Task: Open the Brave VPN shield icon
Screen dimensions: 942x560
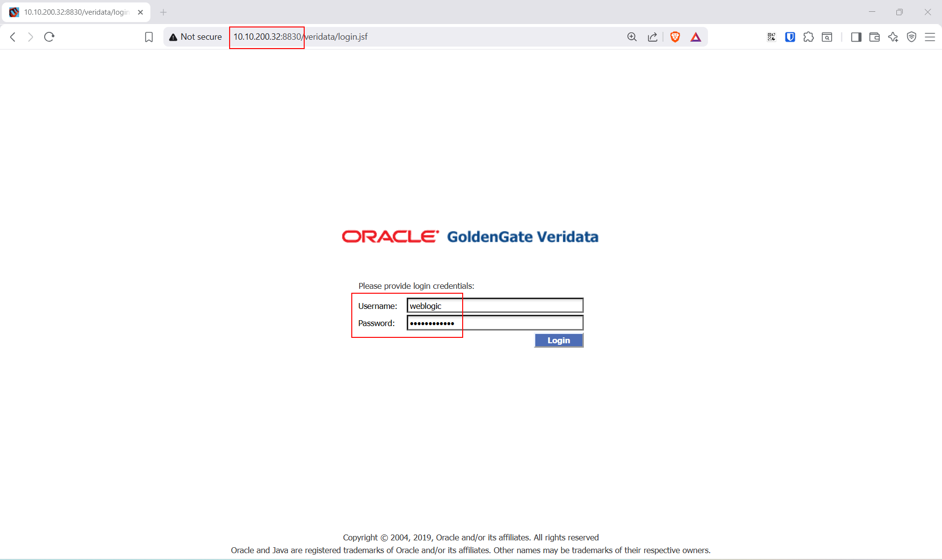Action: pyautogui.click(x=912, y=37)
